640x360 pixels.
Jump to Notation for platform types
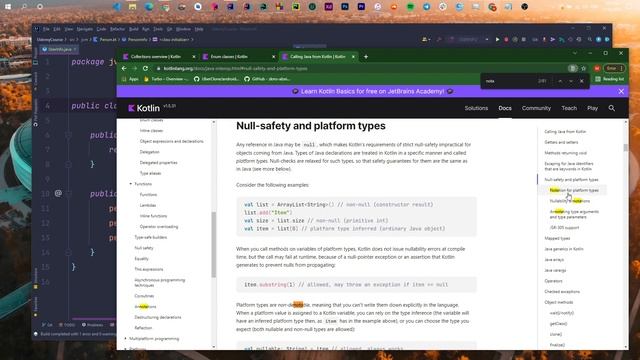(x=574, y=190)
